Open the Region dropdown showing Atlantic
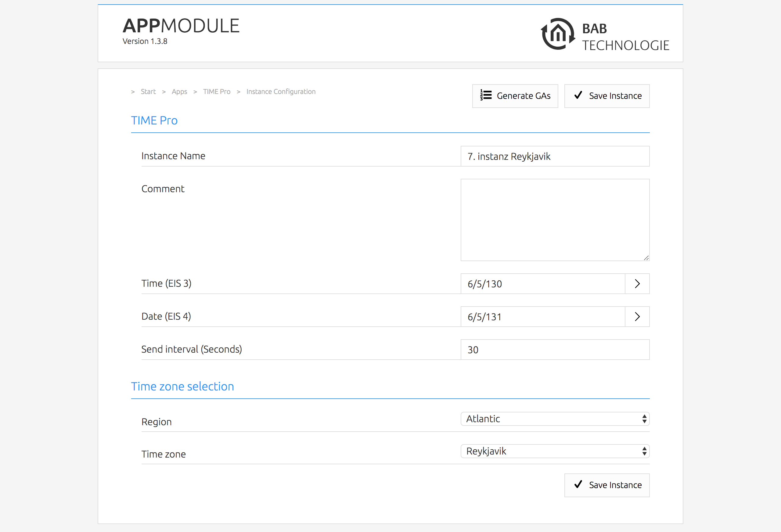The height and width of the screenshot is (532, 781). point(551,419)
